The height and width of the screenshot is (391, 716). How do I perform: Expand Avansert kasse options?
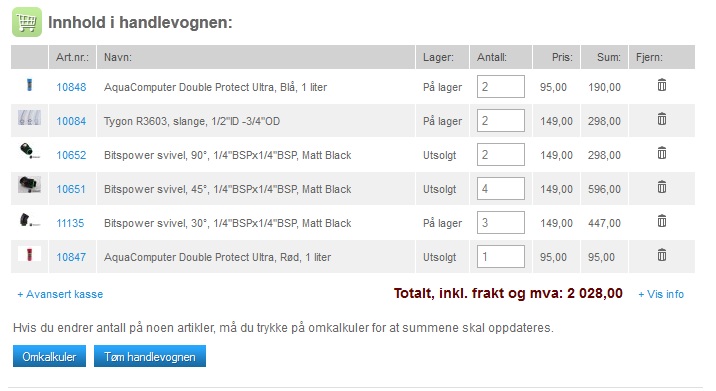click(x=60, y=294)
